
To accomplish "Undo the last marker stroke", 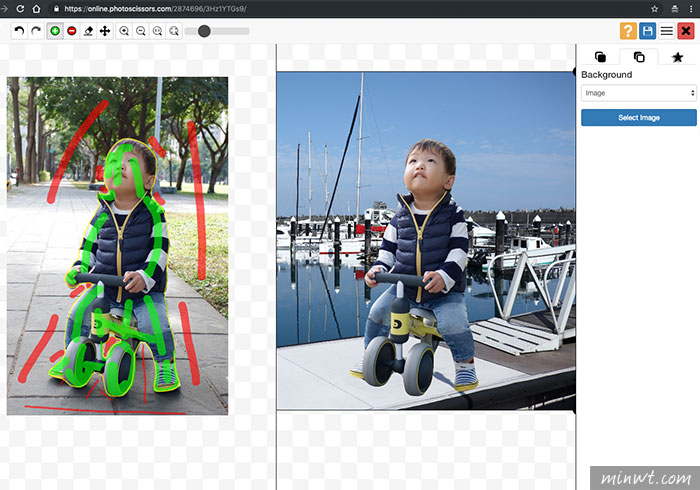I will click(19, 31).
